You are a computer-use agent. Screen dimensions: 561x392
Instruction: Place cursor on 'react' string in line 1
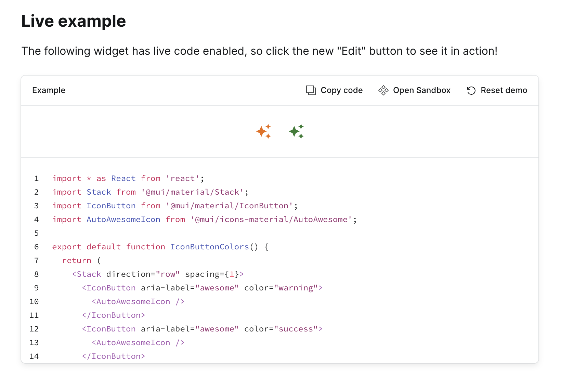pos(182,179)
